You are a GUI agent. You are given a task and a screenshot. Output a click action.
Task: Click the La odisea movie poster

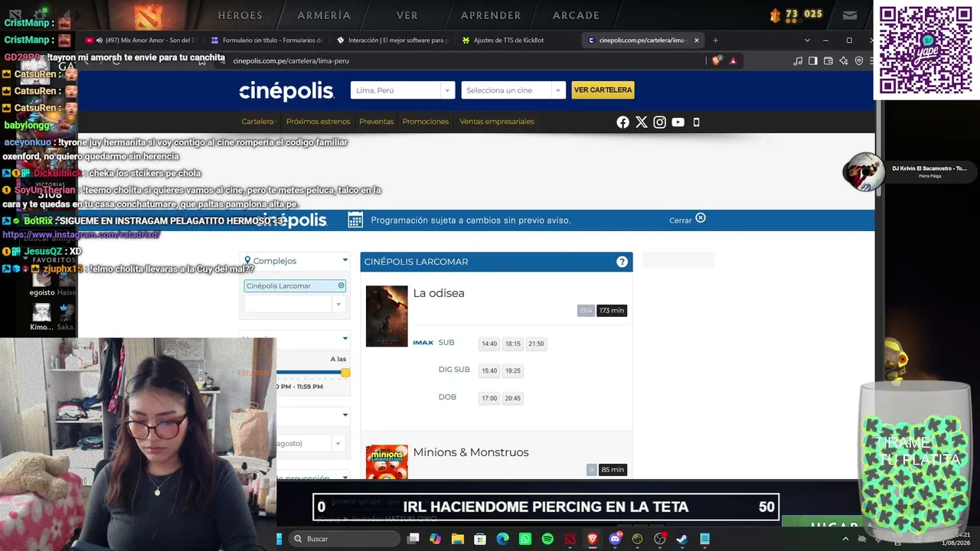pos(387,316)
